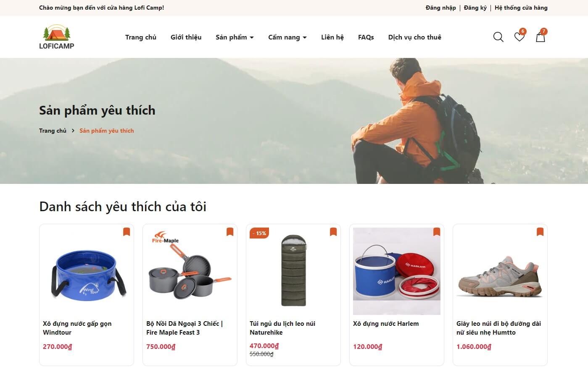Open Hệ thống cửa hàng link

pyautogui.click(x=521, y=8)
